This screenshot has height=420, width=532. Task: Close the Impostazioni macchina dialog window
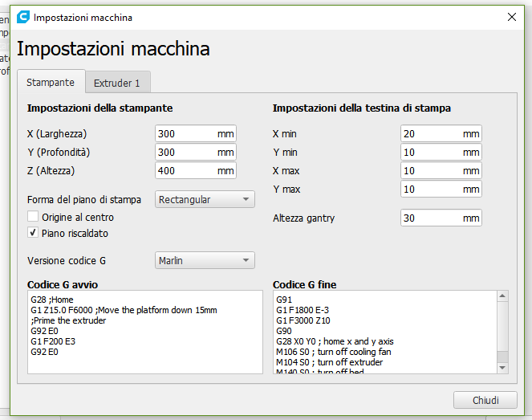point(511,17)
